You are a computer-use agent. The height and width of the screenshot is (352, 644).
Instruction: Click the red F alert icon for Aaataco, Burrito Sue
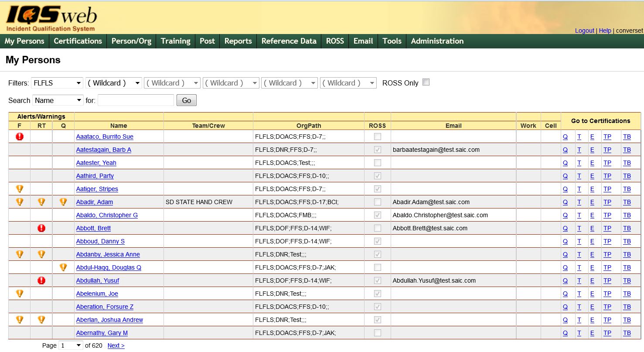20,137
